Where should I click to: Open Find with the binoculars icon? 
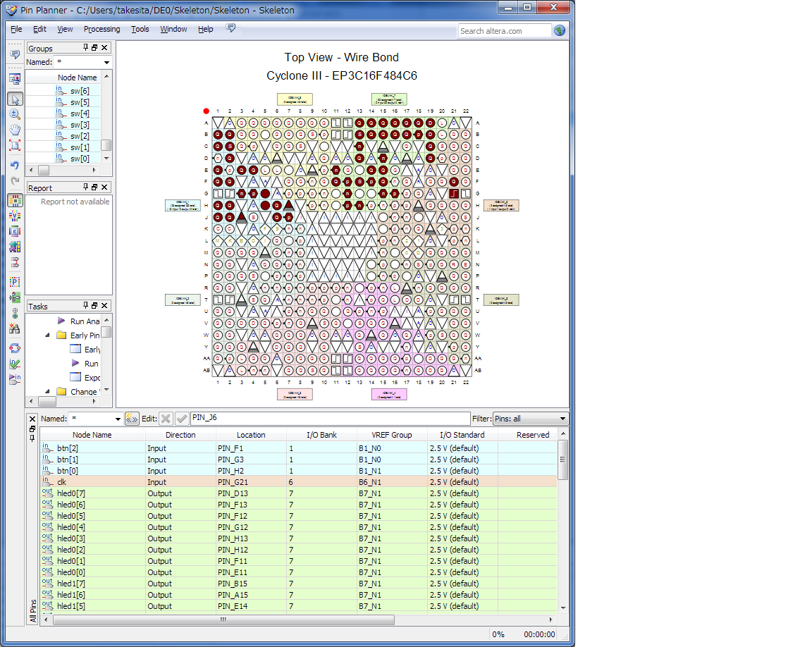pyautogui.click(x=15, y=328)
